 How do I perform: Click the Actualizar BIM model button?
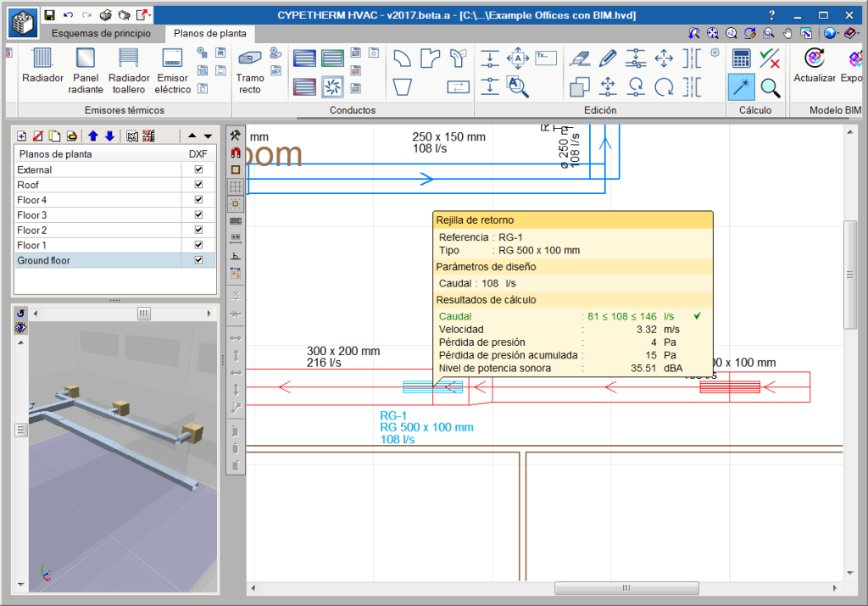(x=815, y=65)
